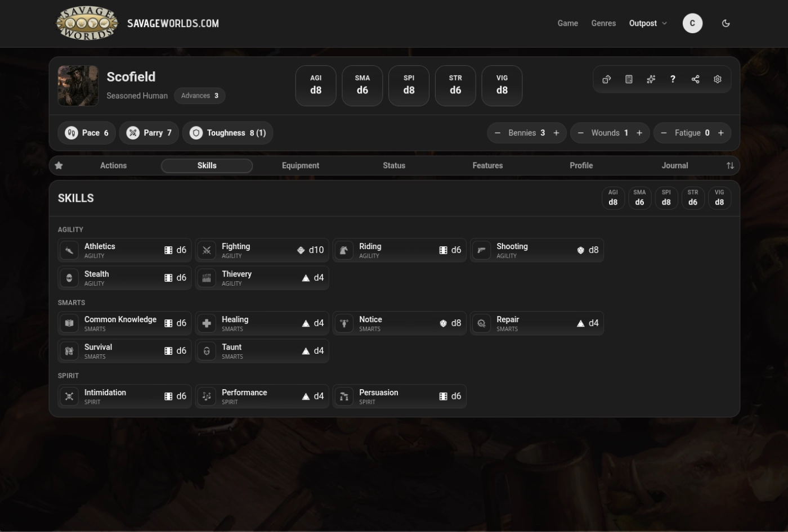The image size is (788, 532).
Task: Click the Stealth mask icon
Action: [69, 278]
